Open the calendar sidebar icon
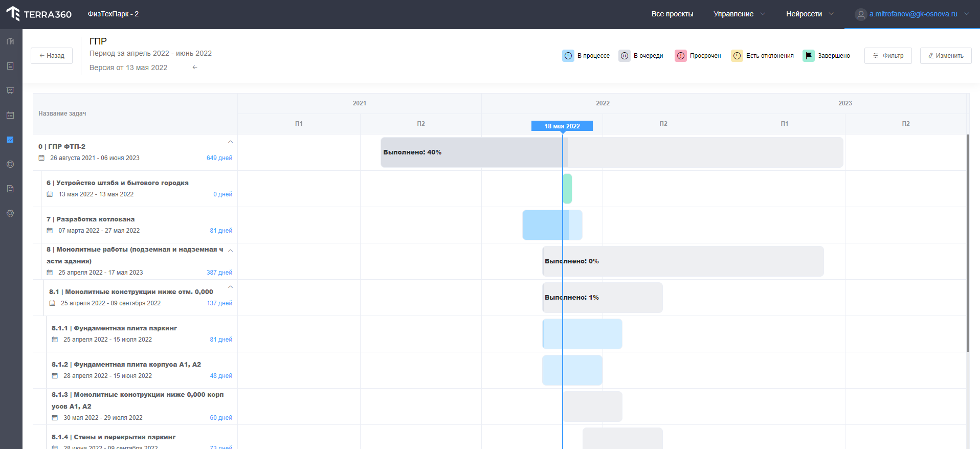The width and height of the screenshot is (980, 449). point(10,115)
